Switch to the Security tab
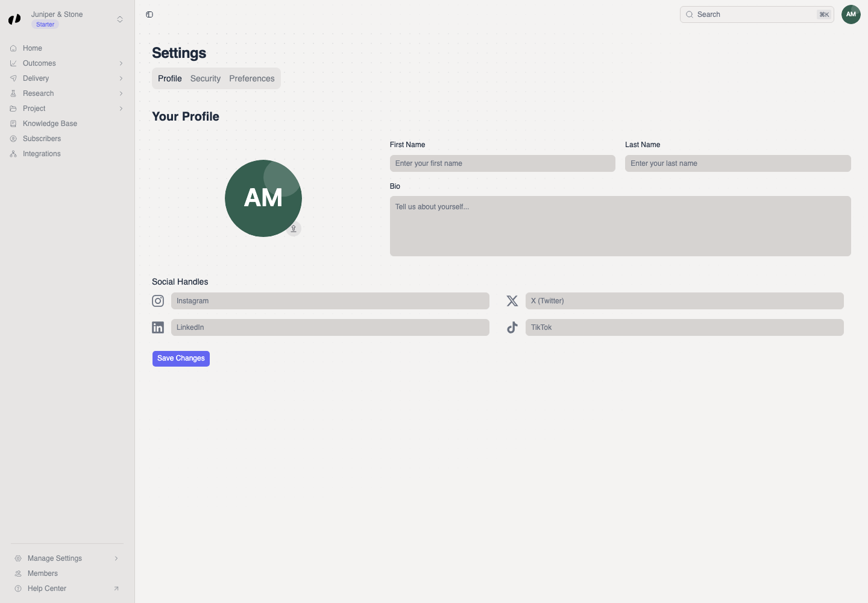Viewport: 868px width, 603px height. pos(206,78)
